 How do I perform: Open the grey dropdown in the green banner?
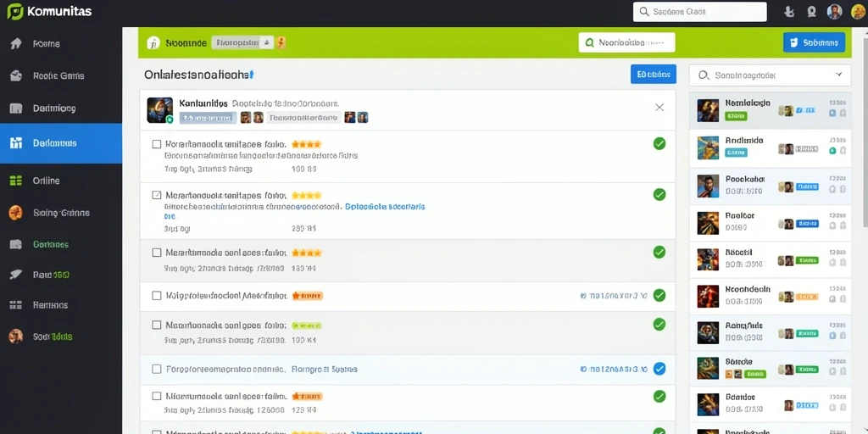point(242,42)
